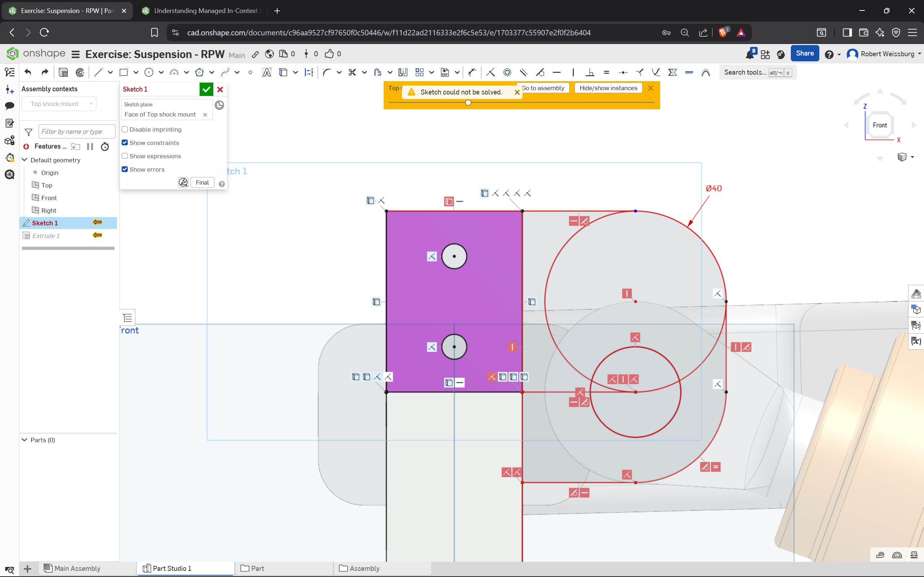
Task: Click the Undo arrow
Action: [28, 72]
